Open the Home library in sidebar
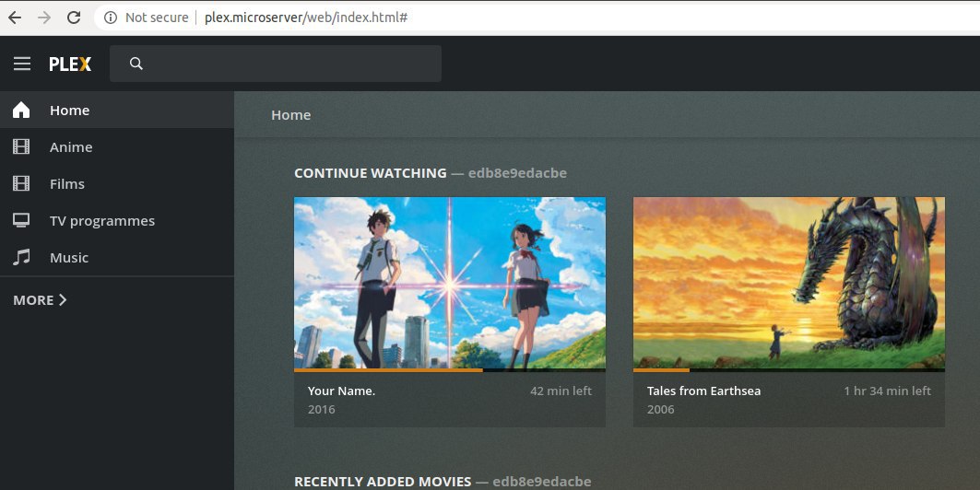Image resolution: width=980 pixels, height=490 pixels. tap(117, 110)
